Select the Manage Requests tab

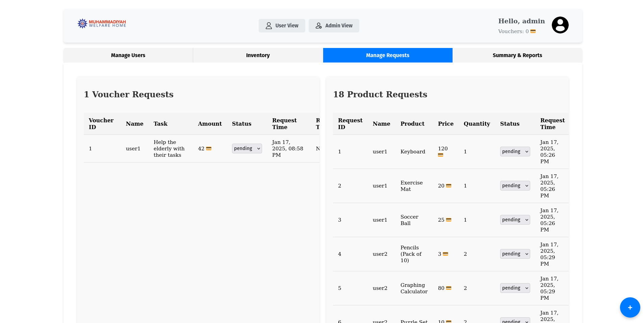[x=387, y=55]
